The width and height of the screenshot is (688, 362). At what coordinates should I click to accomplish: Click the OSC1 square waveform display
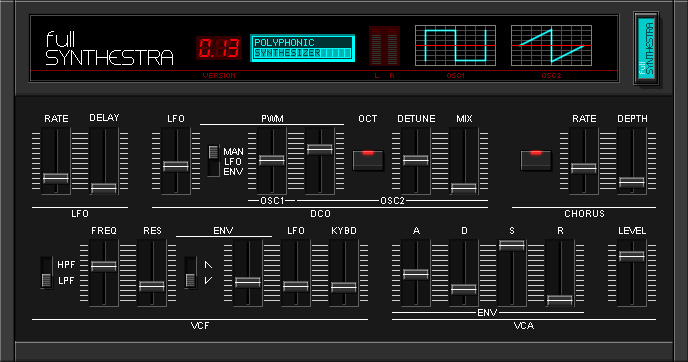click(x=455, y=46)
